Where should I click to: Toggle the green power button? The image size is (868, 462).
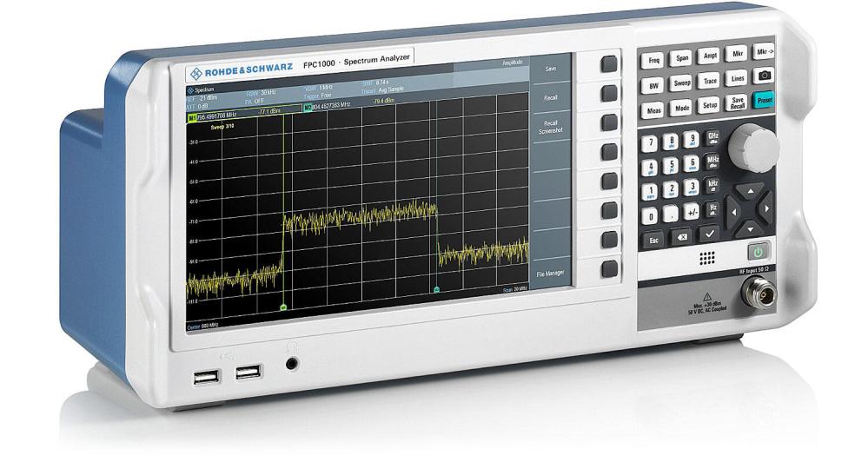tap(759, 251)
